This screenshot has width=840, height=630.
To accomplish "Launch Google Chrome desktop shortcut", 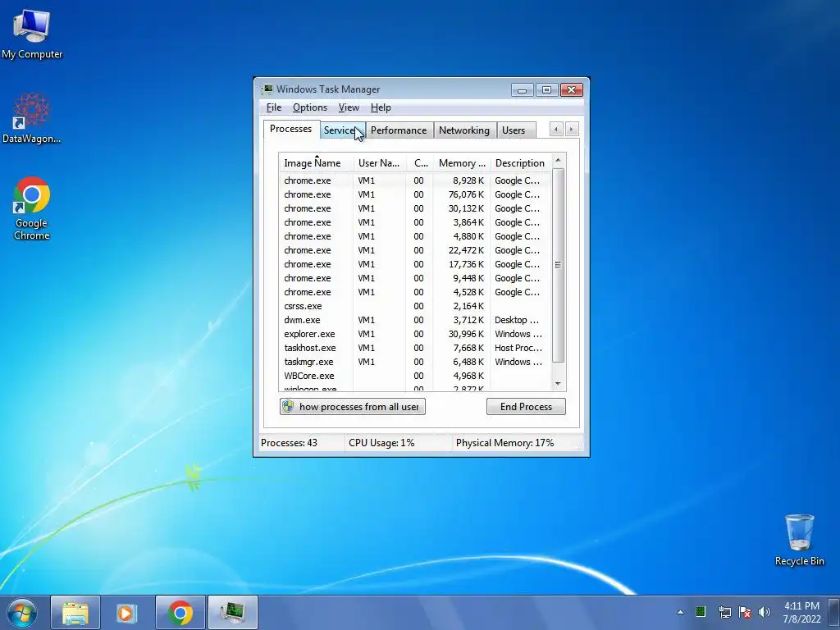I will point(32,208).
